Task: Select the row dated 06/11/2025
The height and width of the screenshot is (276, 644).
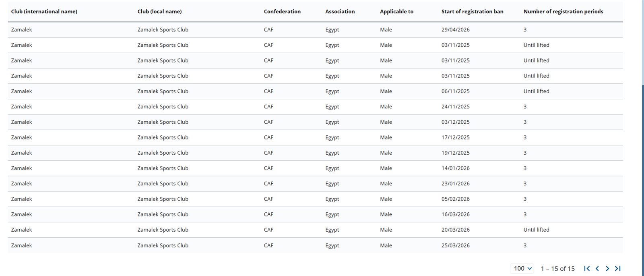Action: point(455,91)
